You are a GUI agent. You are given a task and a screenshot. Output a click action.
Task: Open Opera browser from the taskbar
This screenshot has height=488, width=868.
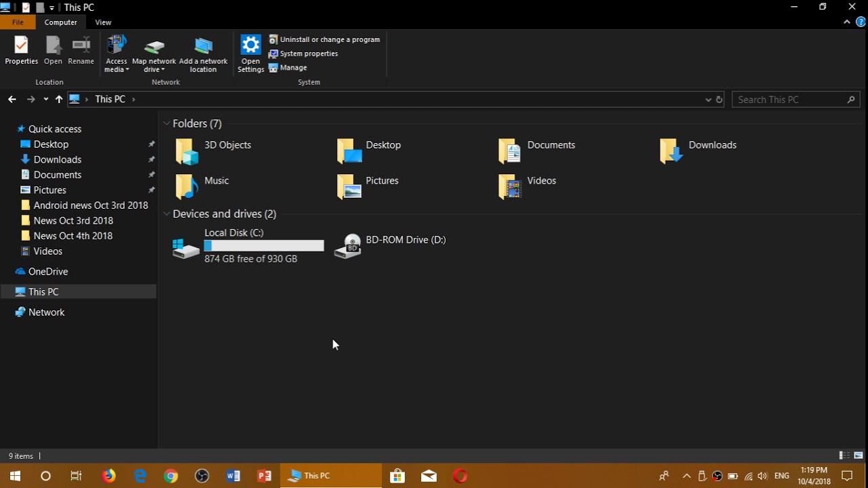[x=460, y=476]
